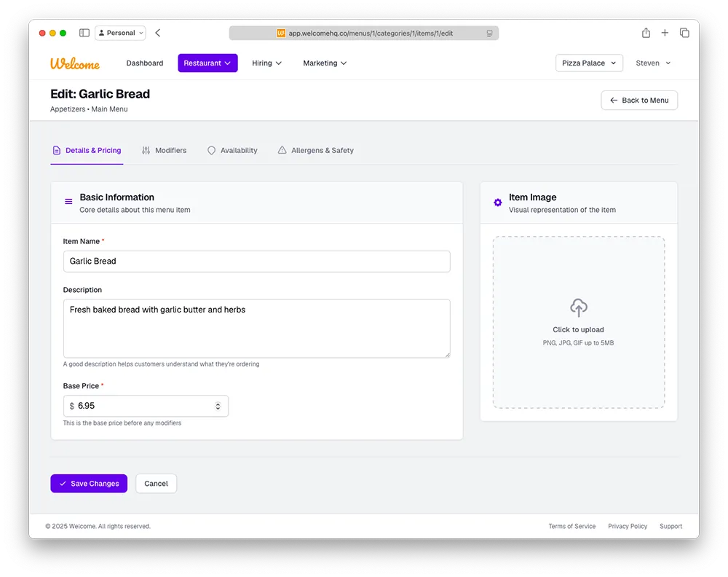The width and height of the screenshot is (728, 577).
Task: Click into the Item Name field
Action: point(256,262)
